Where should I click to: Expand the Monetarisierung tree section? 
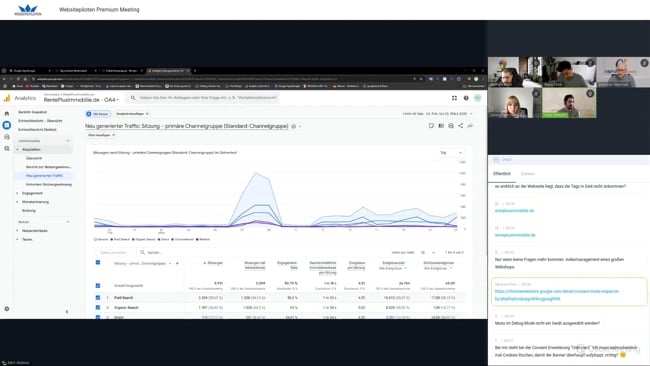click(x=17, y=202)
